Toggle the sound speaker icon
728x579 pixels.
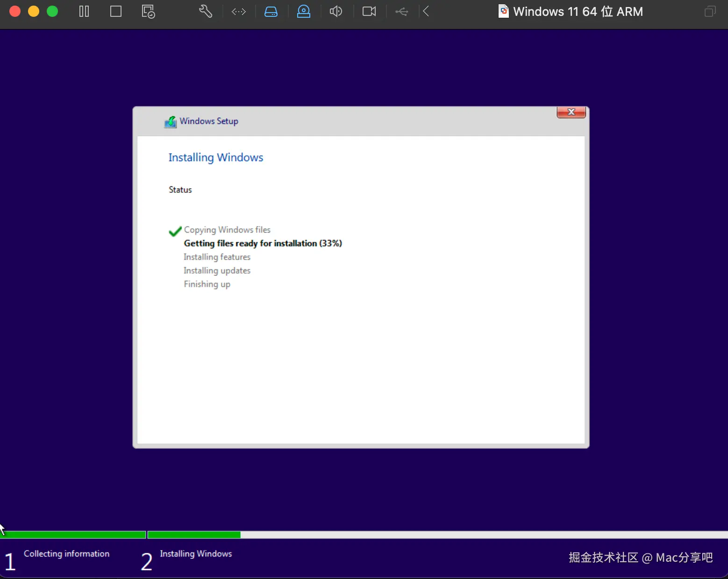pos(336,11)
